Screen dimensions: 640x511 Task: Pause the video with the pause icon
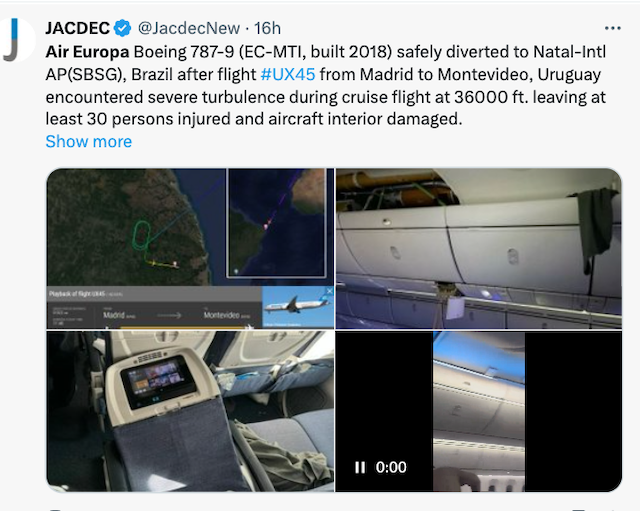pyautogui.click(x=359, y=467)
